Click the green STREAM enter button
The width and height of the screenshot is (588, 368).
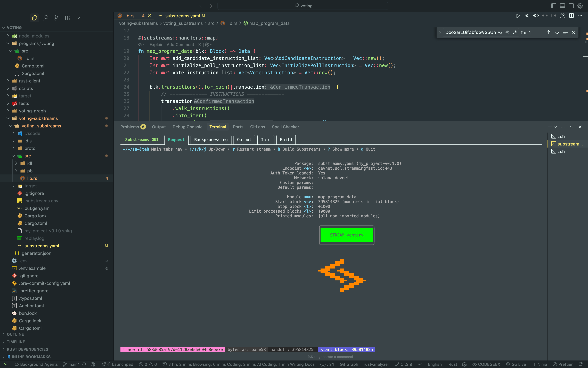(346, 235)
